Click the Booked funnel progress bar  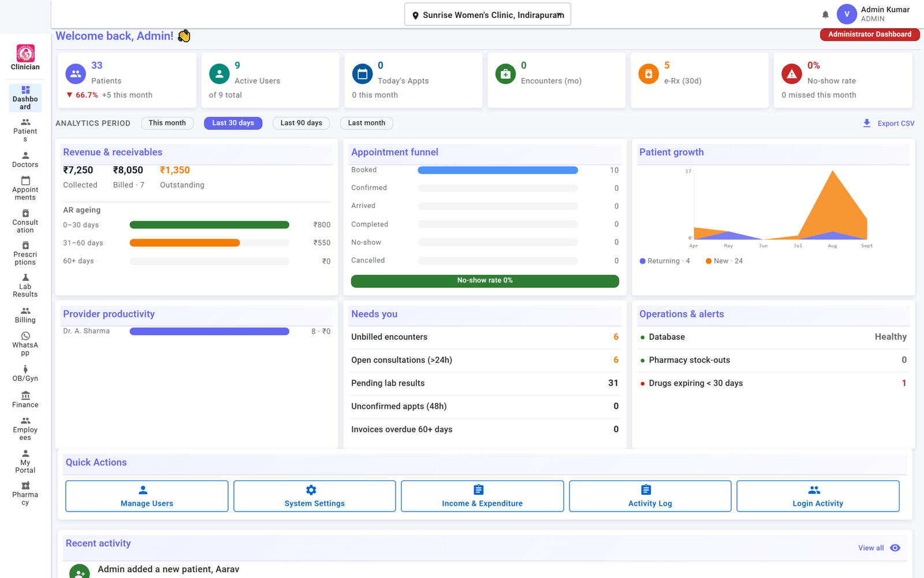498,170
